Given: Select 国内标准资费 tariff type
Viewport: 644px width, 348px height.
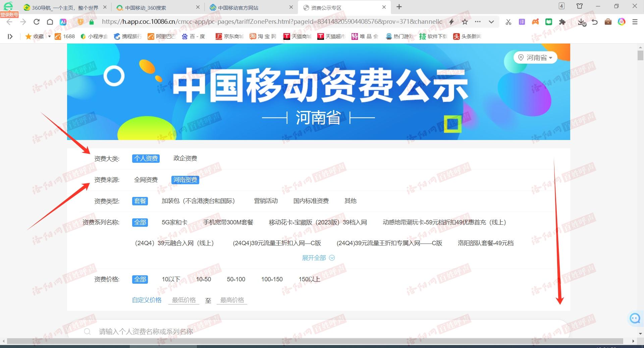Looking at the screenshot, I should pos(311,201).
